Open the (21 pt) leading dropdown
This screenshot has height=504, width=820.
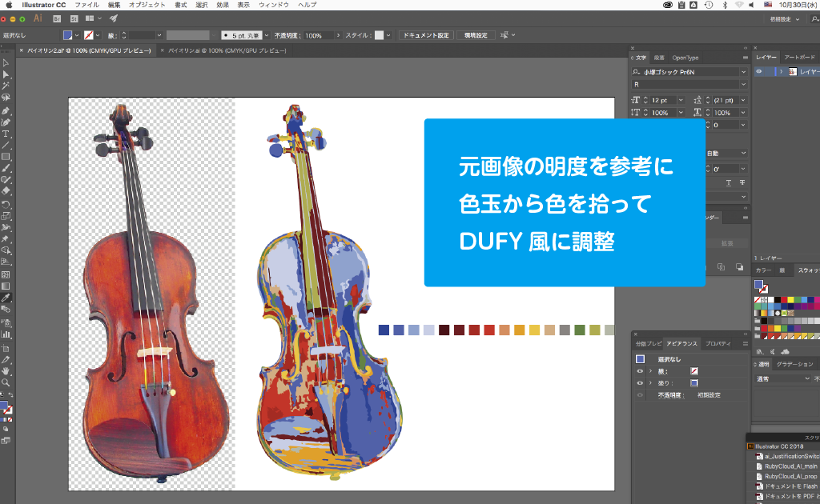click(x=742, y=100)
